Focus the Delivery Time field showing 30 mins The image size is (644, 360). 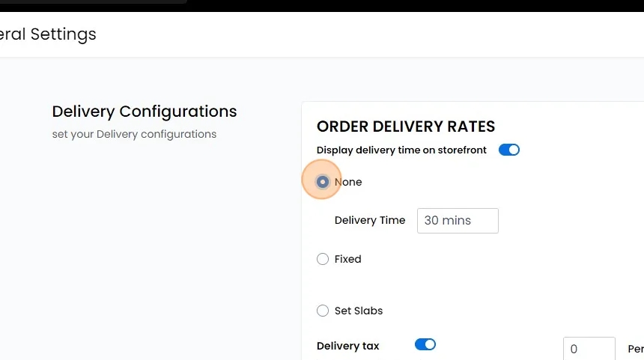(458, 221)
